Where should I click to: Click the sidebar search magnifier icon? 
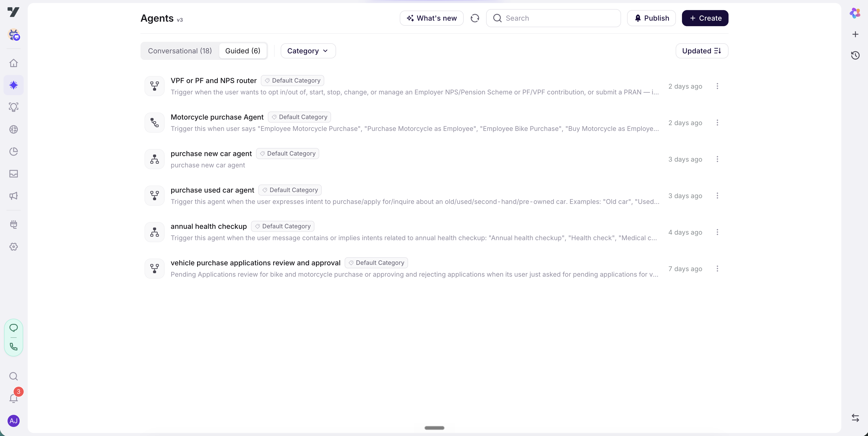click(x=14, y=376)
